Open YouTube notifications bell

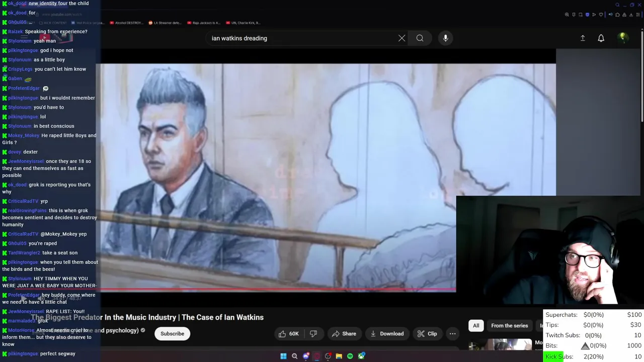[601, 38]
